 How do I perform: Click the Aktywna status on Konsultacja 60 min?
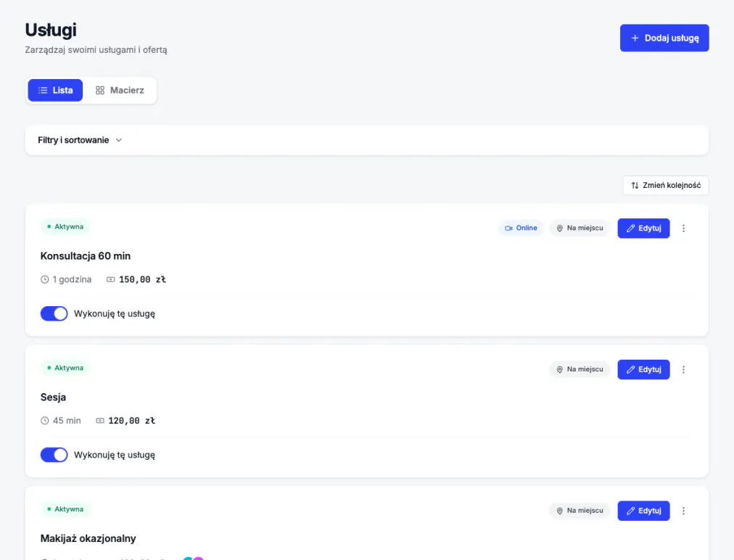coord(65,226)
